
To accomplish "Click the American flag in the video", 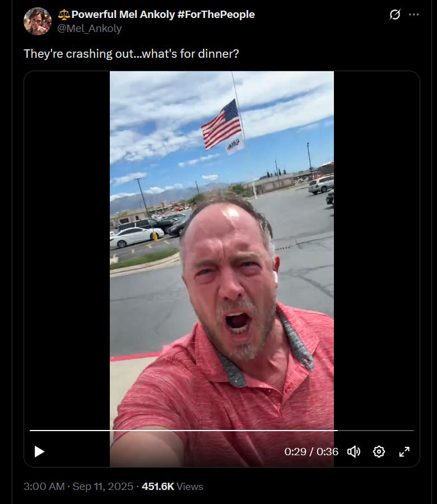I will tap(222, 124).
